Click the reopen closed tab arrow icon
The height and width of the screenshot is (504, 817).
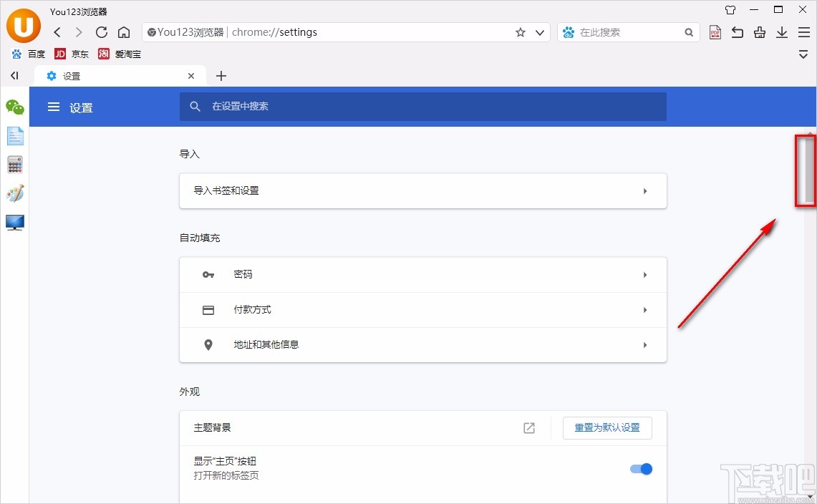[737, 32]
